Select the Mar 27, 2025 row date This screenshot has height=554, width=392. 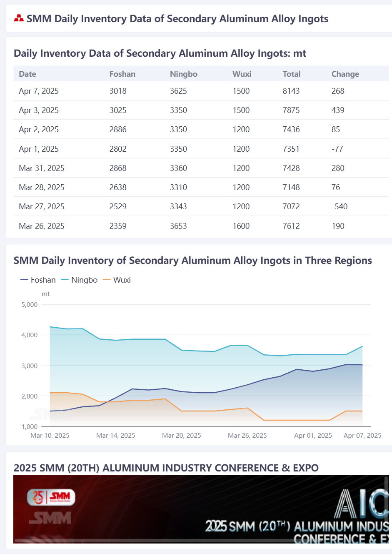coord(42,206)
